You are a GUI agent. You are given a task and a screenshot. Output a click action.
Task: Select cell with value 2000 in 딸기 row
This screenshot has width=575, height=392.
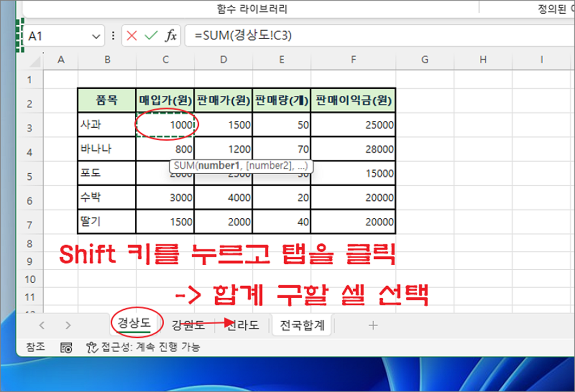223,222
